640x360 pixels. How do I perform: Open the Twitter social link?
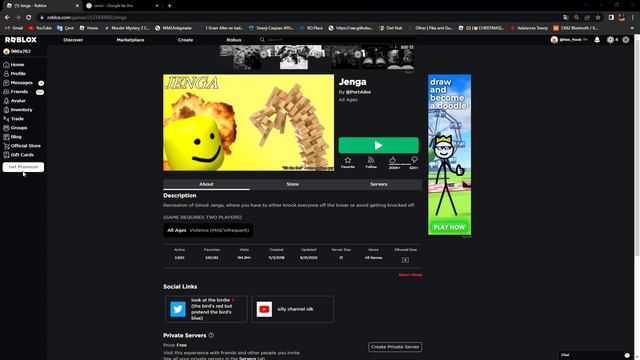(x=206, y=309)
